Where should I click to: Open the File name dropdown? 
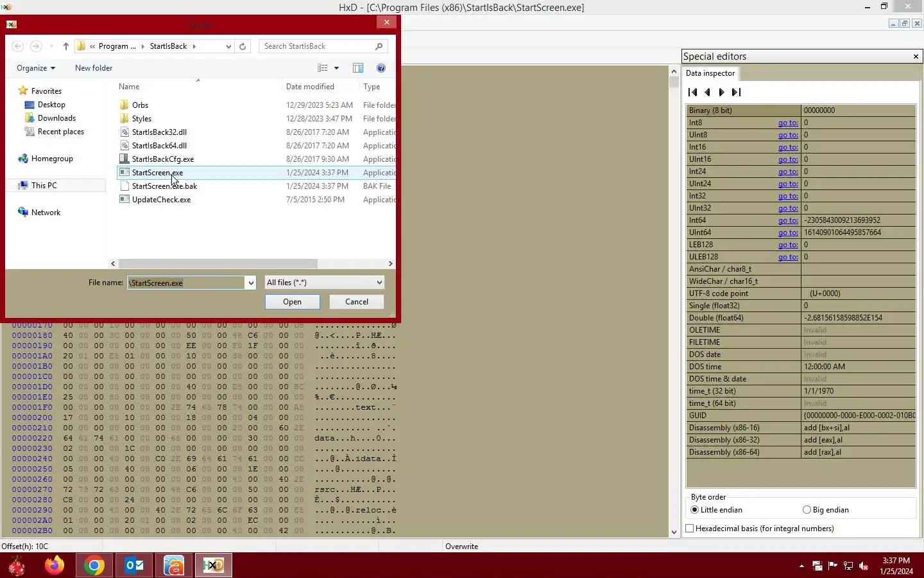click(x=251, y=283)
